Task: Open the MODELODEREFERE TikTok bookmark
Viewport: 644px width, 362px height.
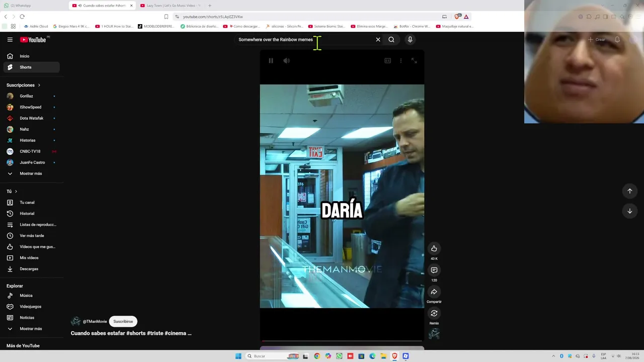Action: 157,26
